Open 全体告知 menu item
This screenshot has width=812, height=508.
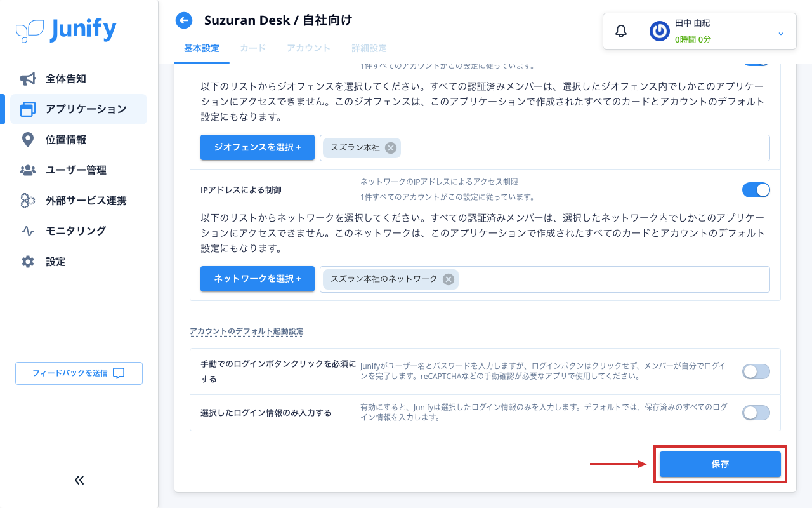[x=79, y=79]
